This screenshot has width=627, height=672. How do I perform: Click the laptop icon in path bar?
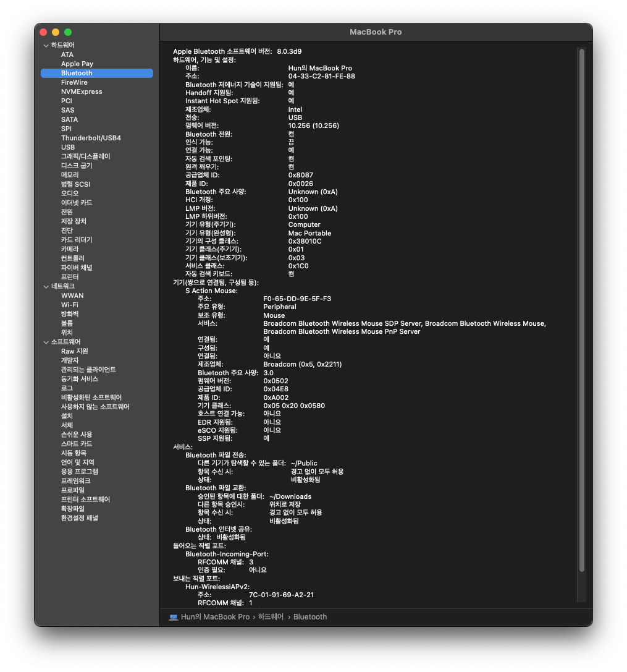click(174, 617)
